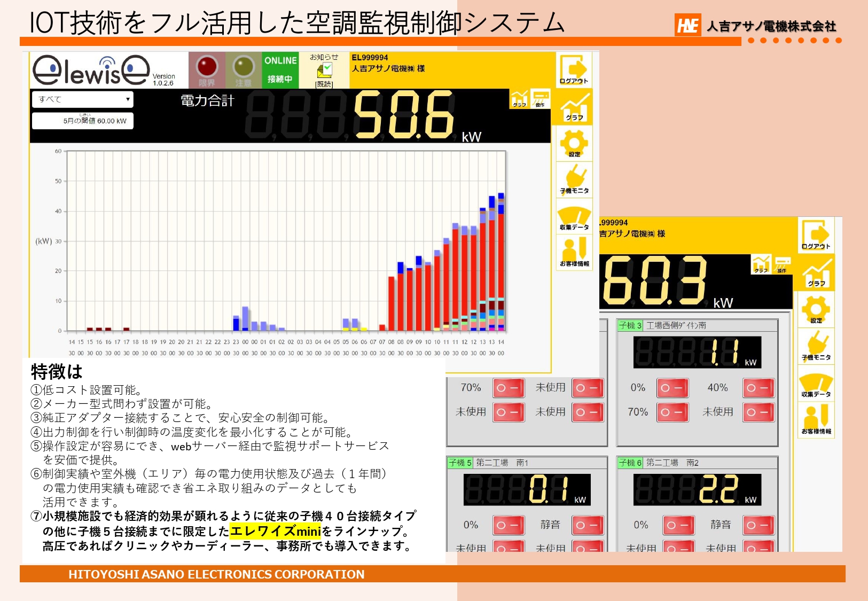Open 設定 gear in the 子機 monitor window sidebar
The image size is (868, 601).
pos(816,309)
